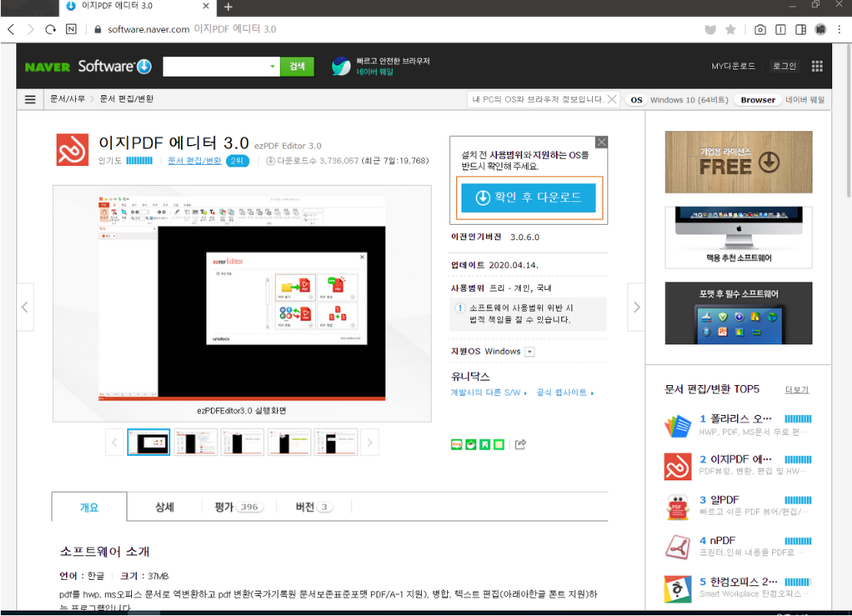Open the hamburger category menu
Viewport: 852px width, 616px height.
[30, 99]
